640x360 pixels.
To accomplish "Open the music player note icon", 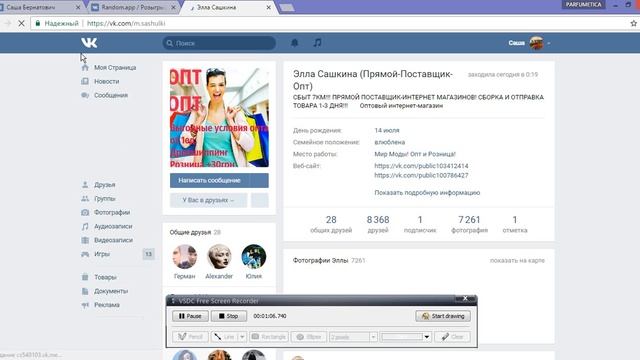I will click(x=317, y=43).
